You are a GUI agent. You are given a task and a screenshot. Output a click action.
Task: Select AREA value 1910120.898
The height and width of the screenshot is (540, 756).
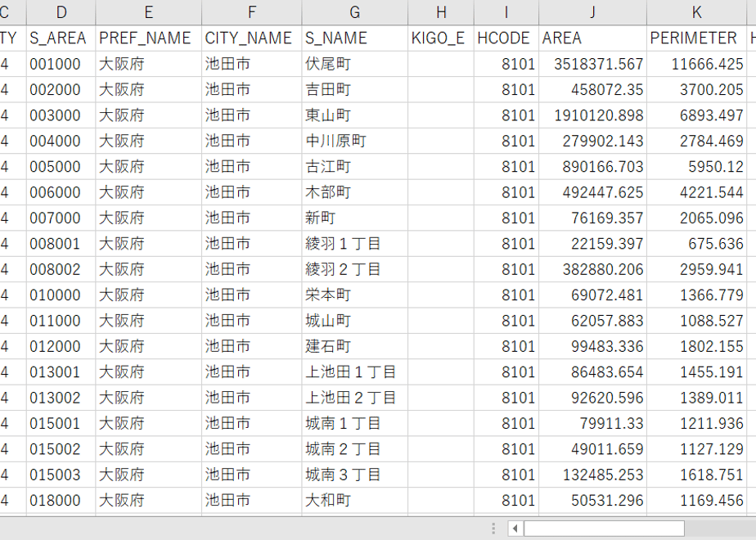click(x=592, y=115)
